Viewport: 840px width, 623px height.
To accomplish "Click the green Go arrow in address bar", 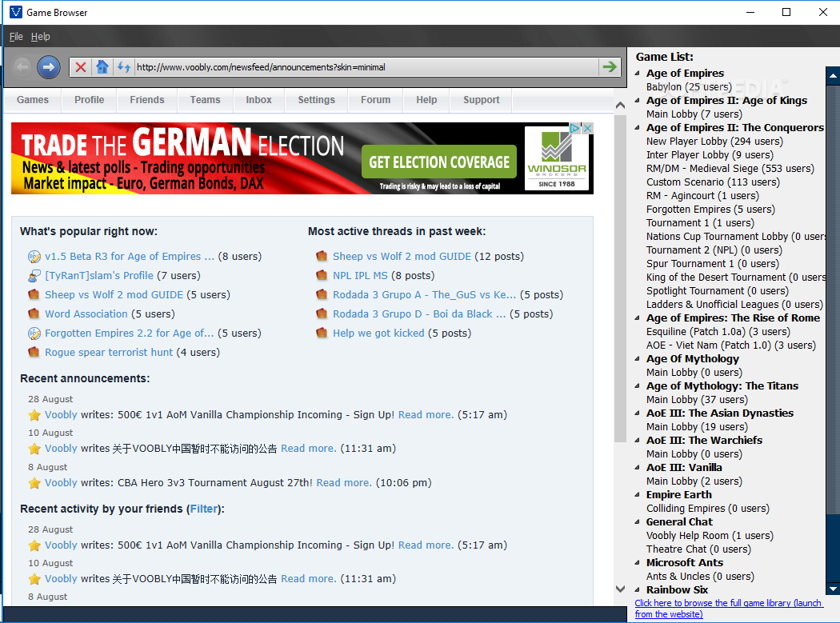I will pyautogui.click(x=610, y=67).
